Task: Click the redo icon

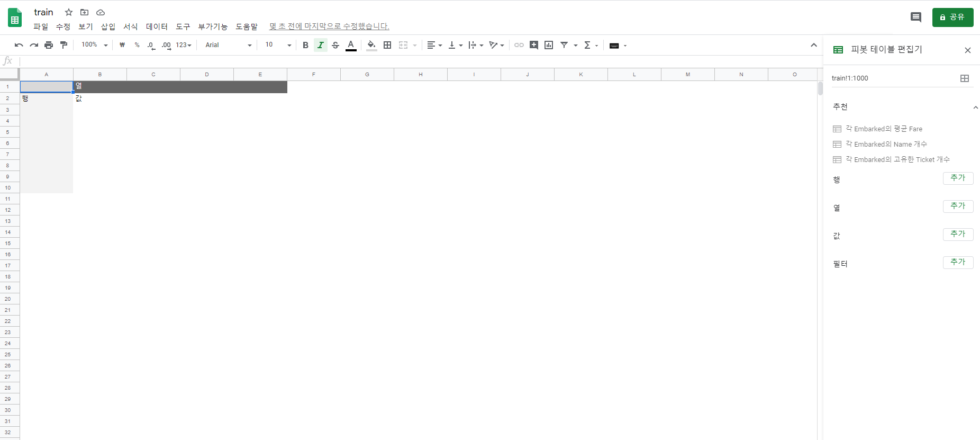Action: click(34, 45)
